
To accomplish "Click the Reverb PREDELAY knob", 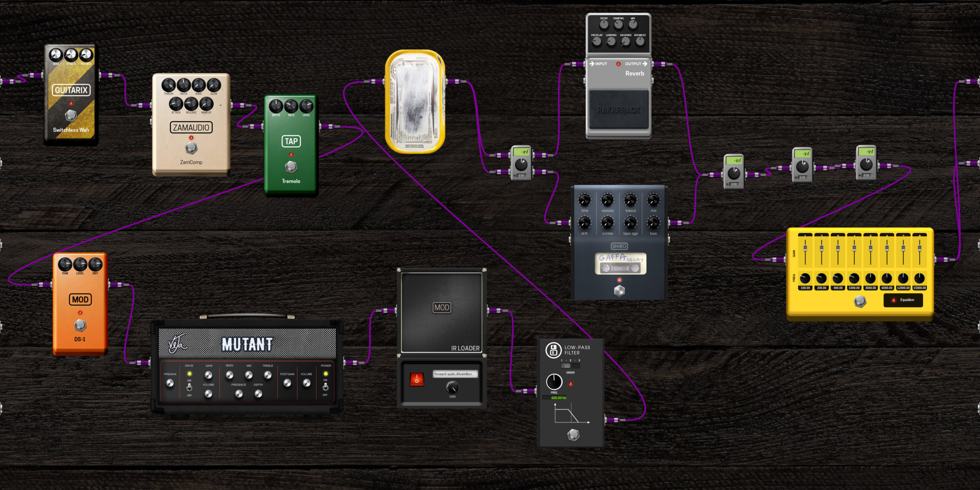I will 597,42.
